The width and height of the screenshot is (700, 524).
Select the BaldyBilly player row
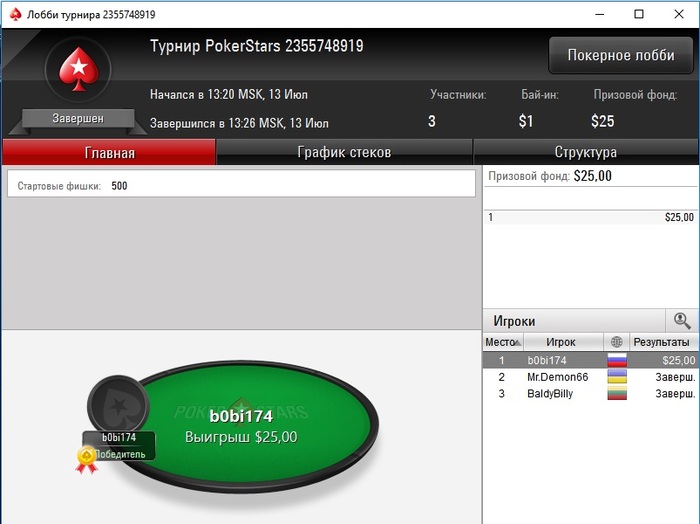coord(590,394)
